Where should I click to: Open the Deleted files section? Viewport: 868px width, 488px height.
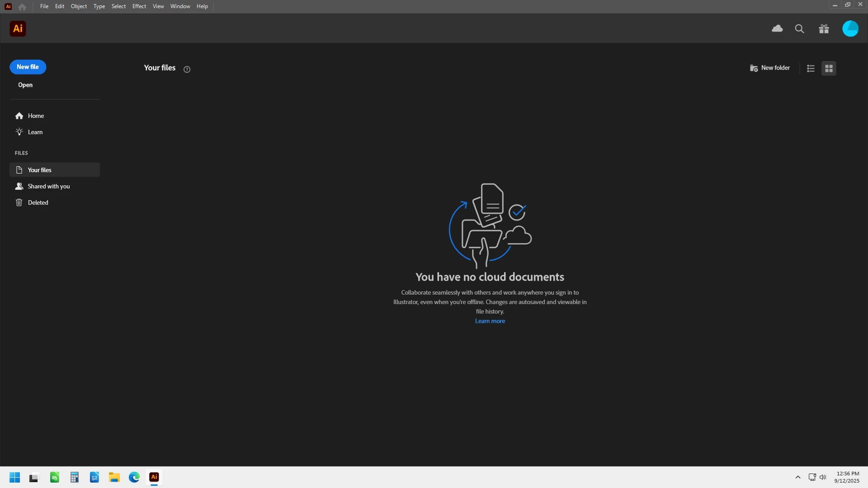[x=38, y=202]
